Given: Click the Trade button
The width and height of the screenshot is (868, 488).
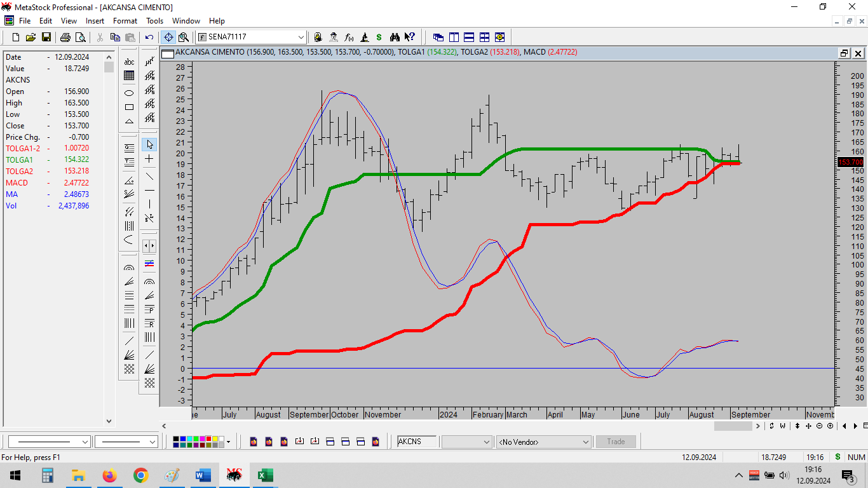Looking at the screenshot, I should click(616, 442).
